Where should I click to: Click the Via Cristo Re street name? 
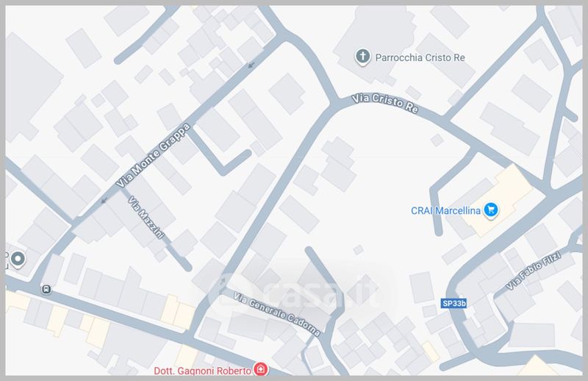click(384, 103)
